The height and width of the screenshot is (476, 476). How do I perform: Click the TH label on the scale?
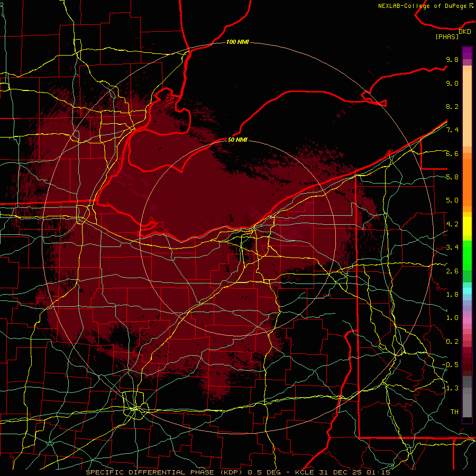pos(454,412)
